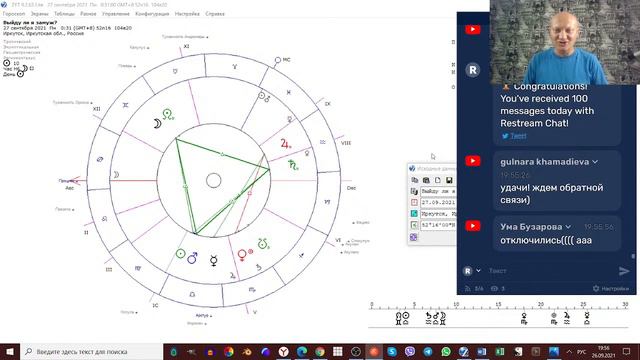The height and width of the screenshot is (360, 640).
Task: Click the РУС language indicator
Action: pyautogui.click(x=581, y=352)
